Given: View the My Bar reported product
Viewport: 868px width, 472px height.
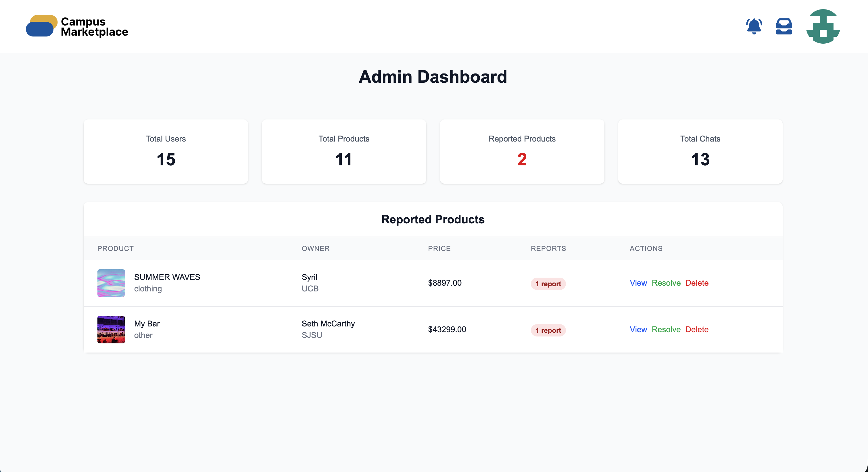Looking at the screenshot, I should tap(638, 329).
